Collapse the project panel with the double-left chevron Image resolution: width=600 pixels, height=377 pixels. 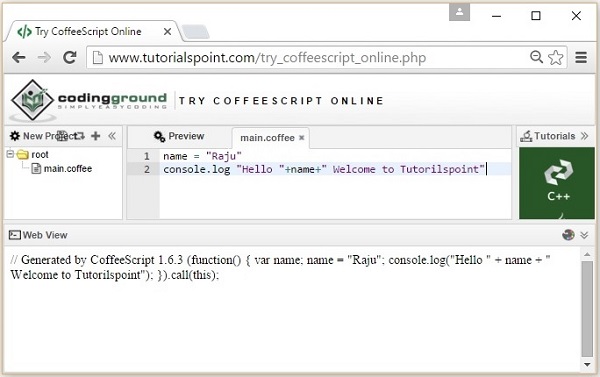click(x=112, y=136)
